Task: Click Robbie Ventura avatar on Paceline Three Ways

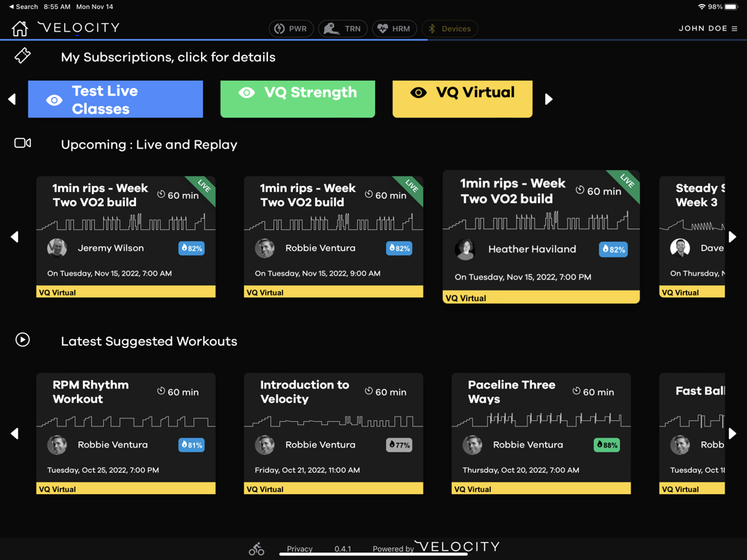Action: click(472, 445)
